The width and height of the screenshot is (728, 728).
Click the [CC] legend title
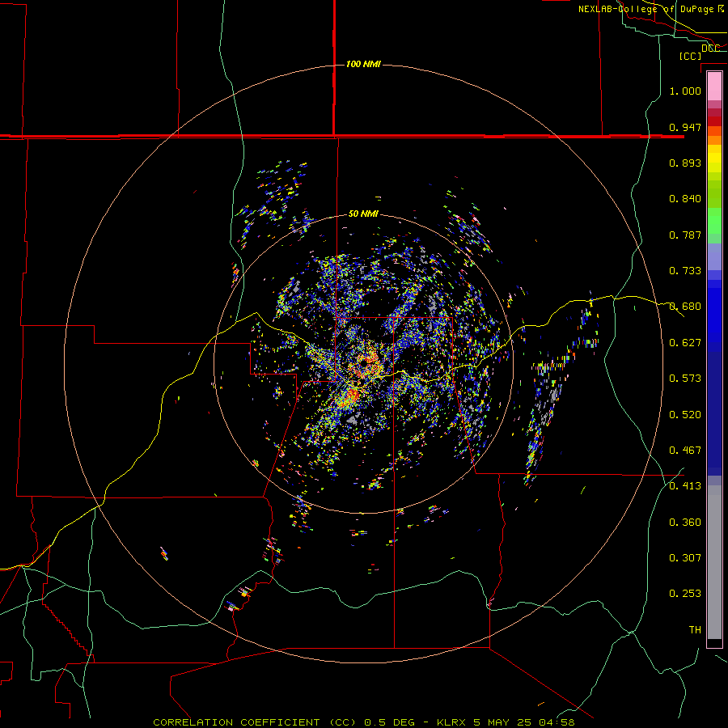tap(690, 56)
